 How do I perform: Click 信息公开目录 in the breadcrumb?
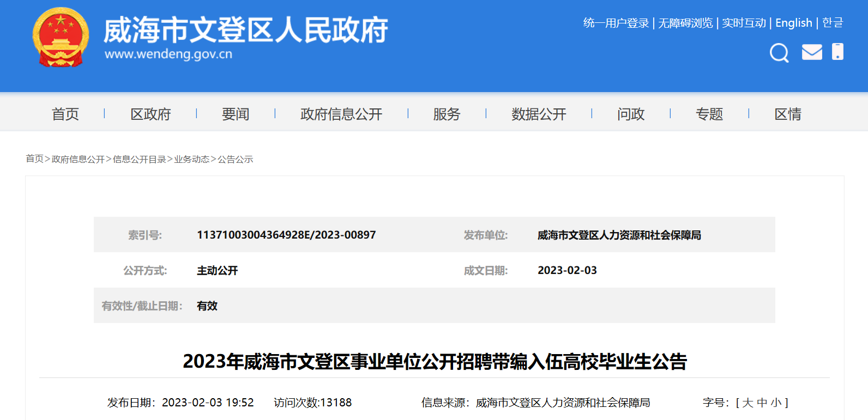(139, 159)
